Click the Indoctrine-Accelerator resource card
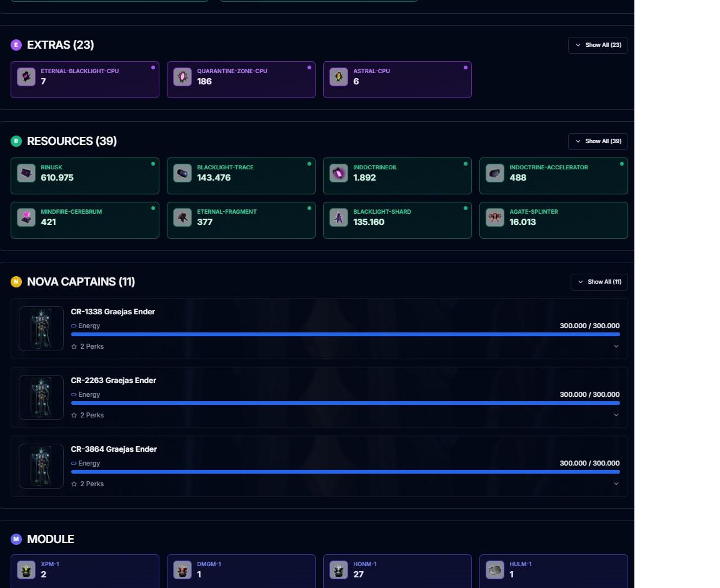The height and width of the screenshot is (588, 720). (x=553, y=176)
